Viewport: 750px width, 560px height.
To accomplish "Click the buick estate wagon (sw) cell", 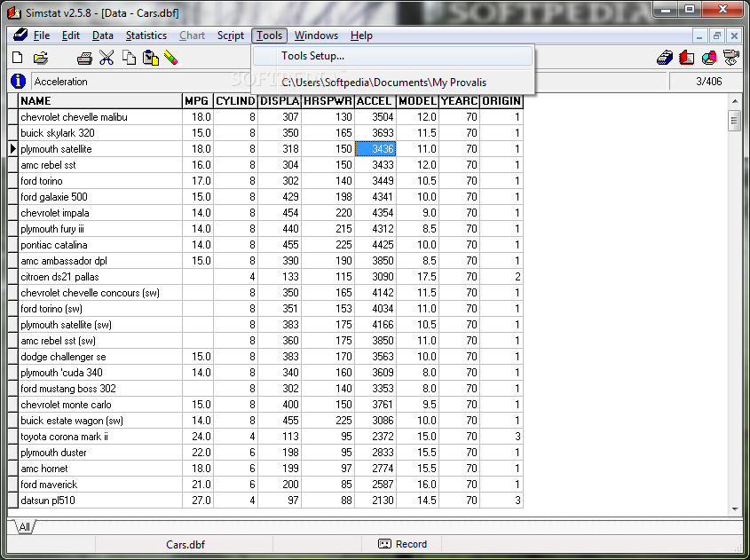I will (x=100, y=421).
